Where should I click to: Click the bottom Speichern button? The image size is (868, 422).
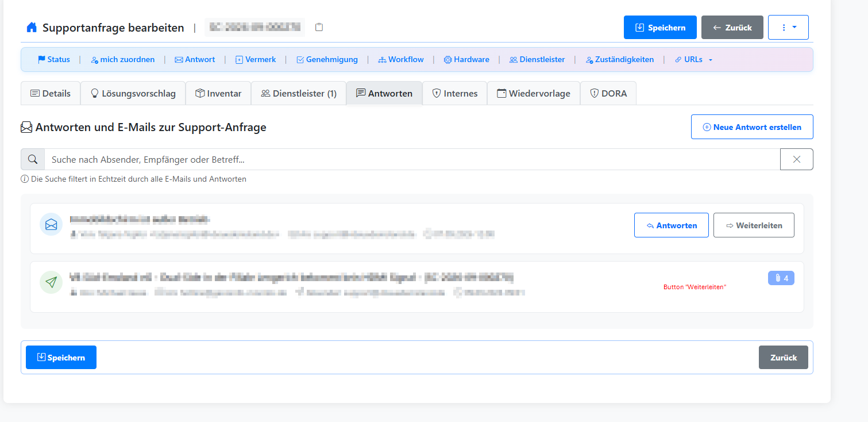[x=61, y=357]
